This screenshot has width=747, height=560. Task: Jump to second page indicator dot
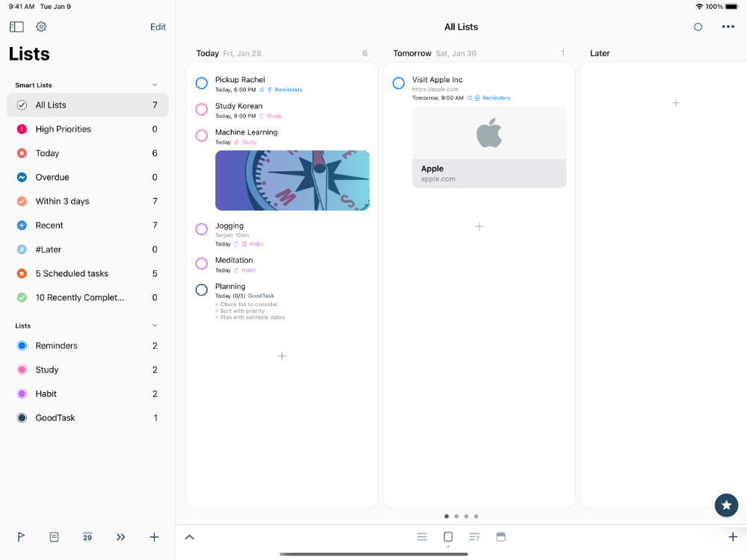(456, 516)
